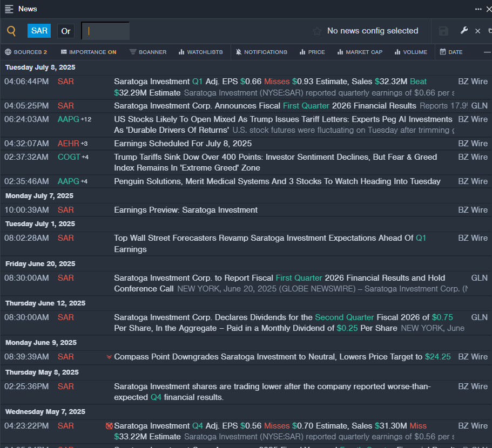Screen dimensions: 492x448
Task: Open the Date filter
Action: tap(451, 52)
